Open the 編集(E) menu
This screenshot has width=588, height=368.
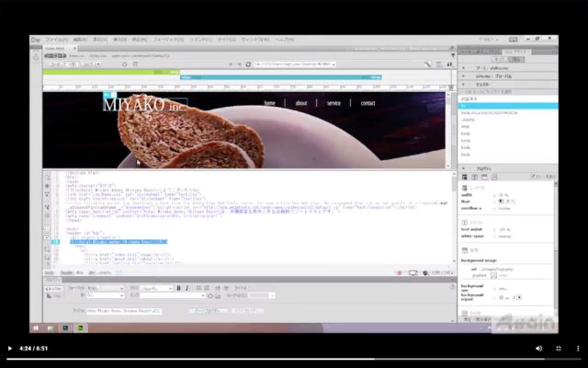80,40
